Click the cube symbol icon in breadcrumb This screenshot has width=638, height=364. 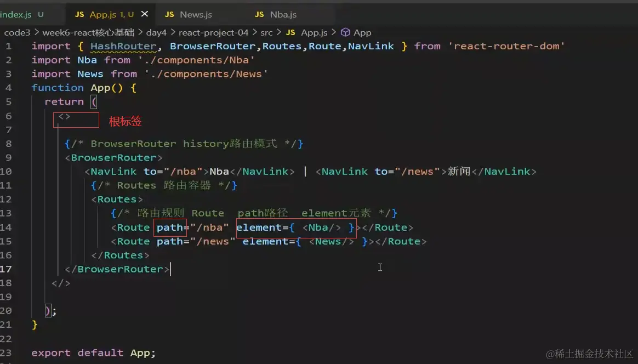click(x=345, y=32)
